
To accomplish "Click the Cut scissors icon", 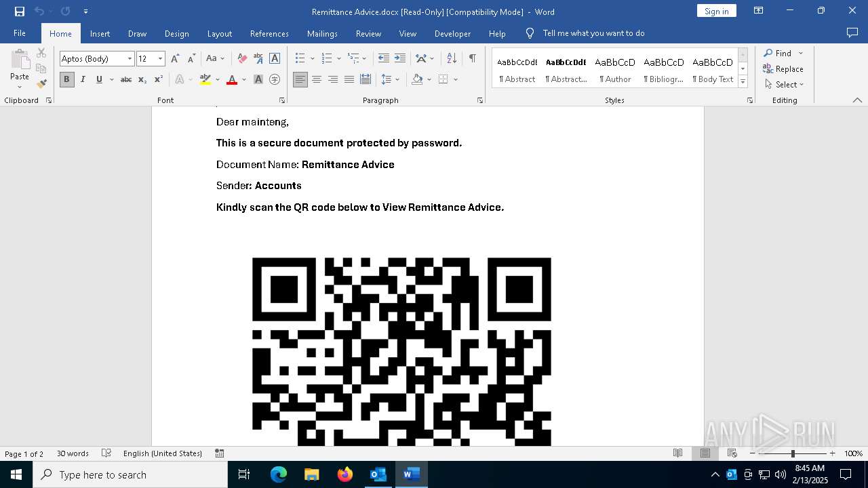I will tap(41, 53).
